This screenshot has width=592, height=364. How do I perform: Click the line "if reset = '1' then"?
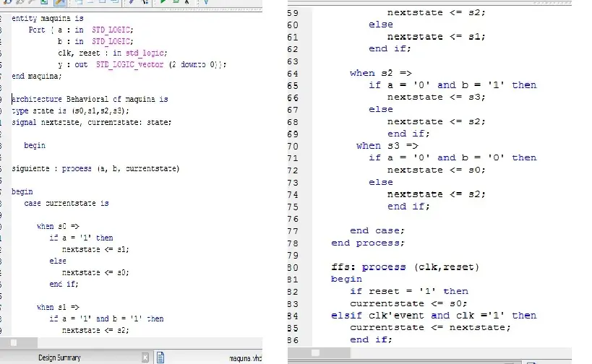click(x=409, y=291)
